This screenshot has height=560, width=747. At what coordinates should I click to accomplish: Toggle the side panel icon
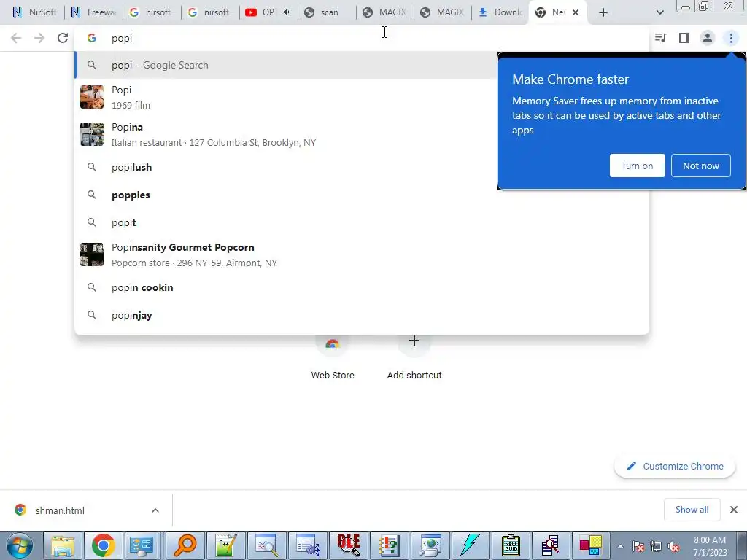(x=684, y=38)
